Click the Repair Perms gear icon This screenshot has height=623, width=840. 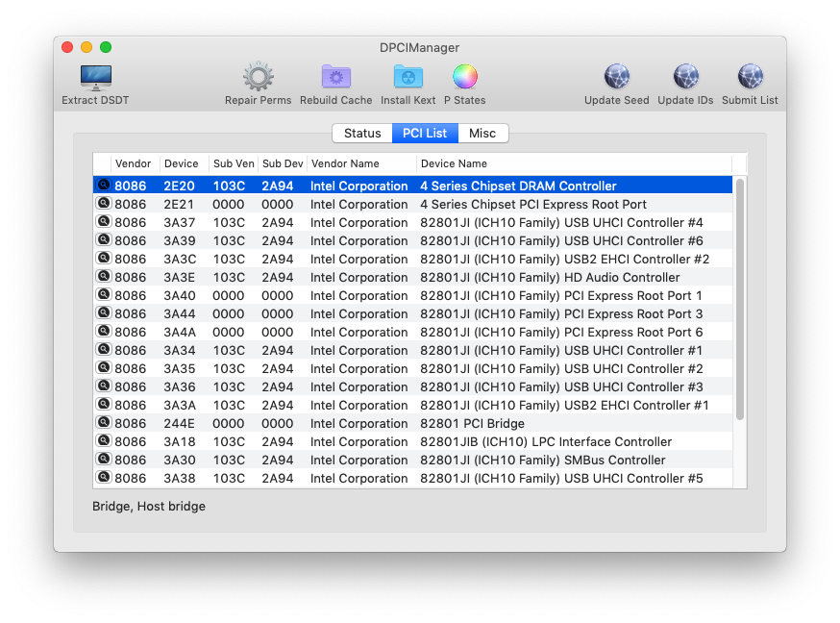point(258,74)
